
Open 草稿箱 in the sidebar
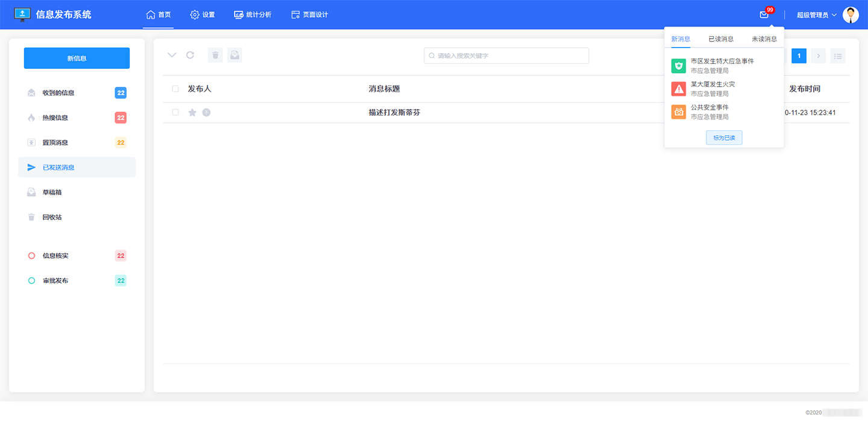(52, 192)
